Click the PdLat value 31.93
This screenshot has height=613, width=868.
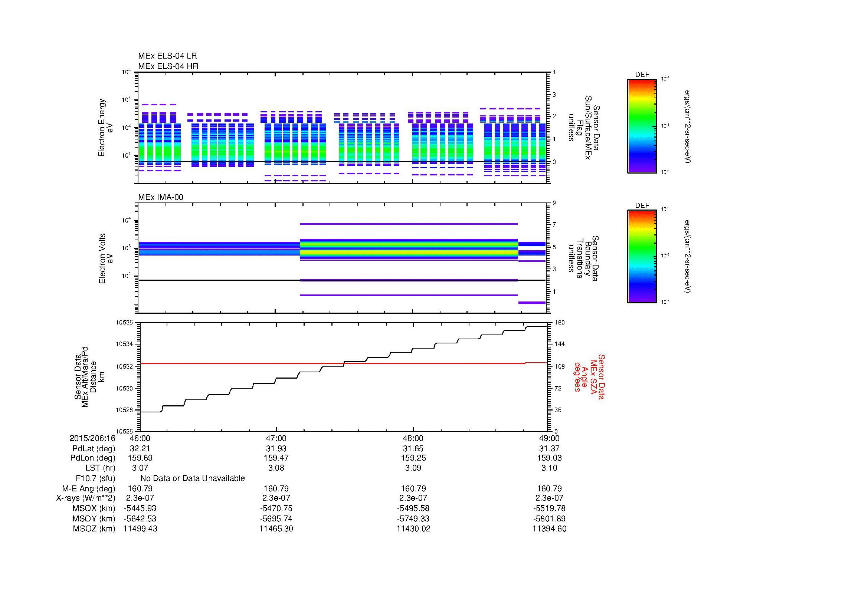click(276, 449)
